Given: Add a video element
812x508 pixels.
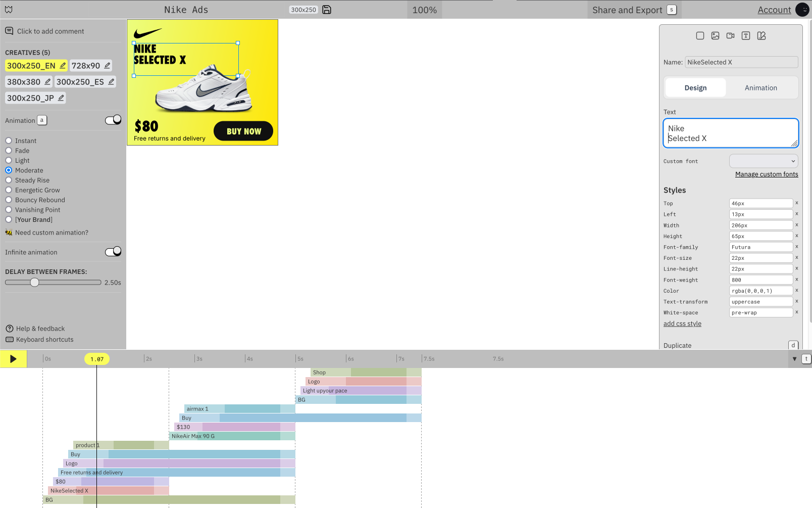Looking at the screenshot, I should (730, 36).
